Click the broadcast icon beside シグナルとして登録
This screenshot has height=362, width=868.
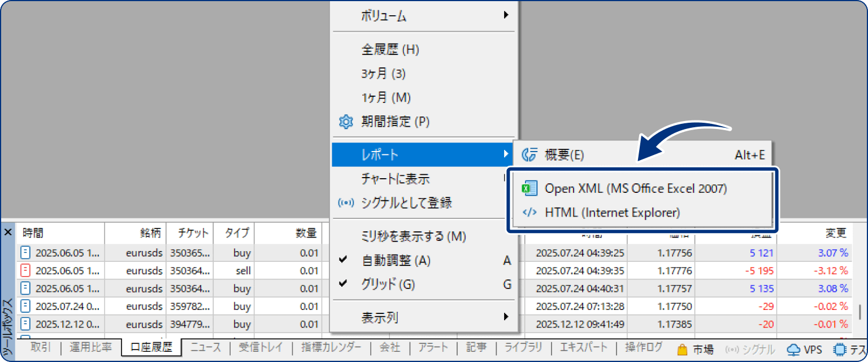346,202
